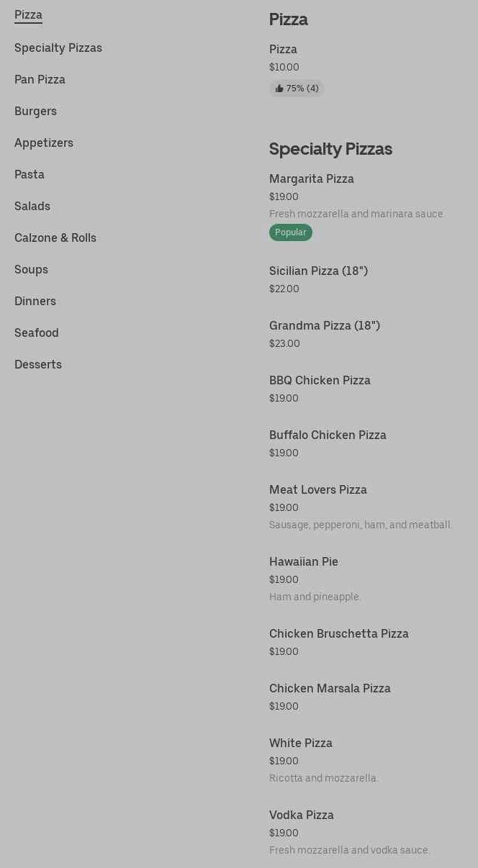This screenshot has width=478, height=868.
Task: Select BBQ Chicken Pizza
Action: [x=320, y=381]
